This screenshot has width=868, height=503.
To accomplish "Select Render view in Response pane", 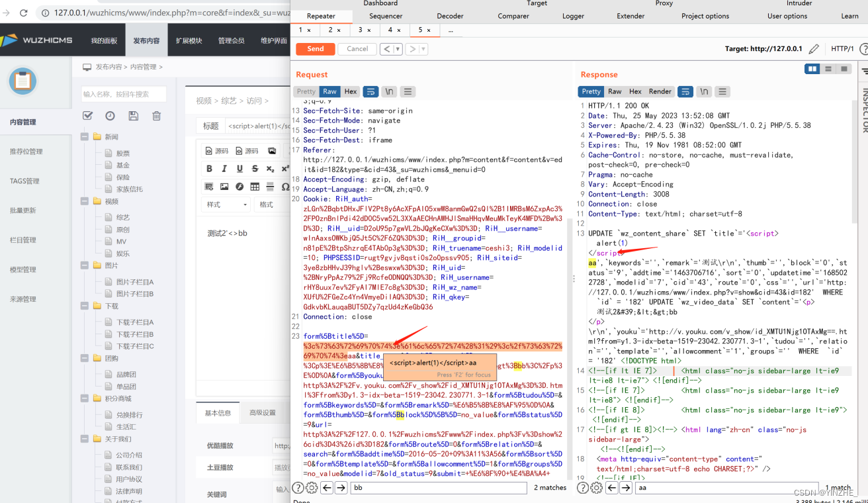I will pyautogui.click(x=660, y=91).
